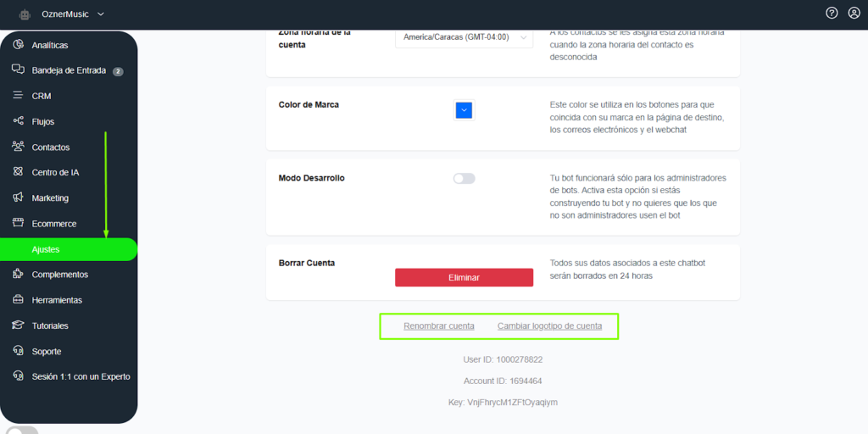The width and height of the screenshot is (868, 434).
Task: Toggle the switch at bottom-left corner
Action: point(21,431)
